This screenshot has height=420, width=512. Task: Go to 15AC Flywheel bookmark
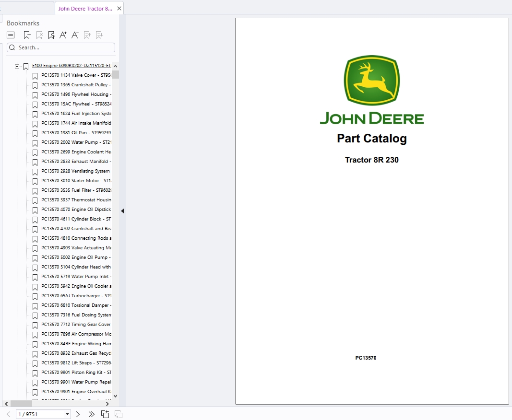click(x=76, y=104)
